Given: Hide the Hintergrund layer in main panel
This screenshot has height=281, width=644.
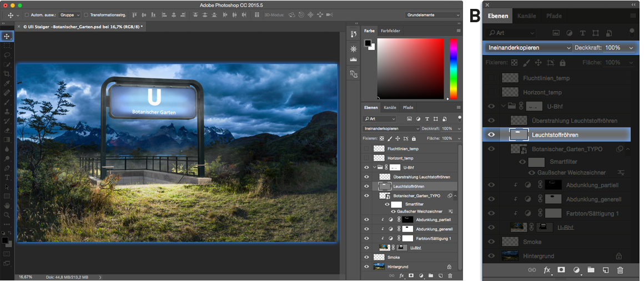Looking at the screenshot, I should click(x=366, y=267).
